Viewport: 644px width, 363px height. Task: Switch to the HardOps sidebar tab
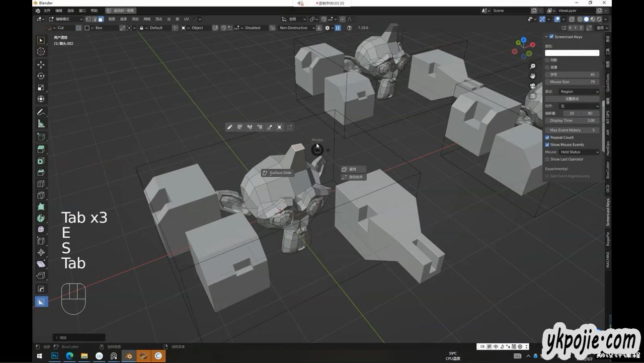pos(608,149)
